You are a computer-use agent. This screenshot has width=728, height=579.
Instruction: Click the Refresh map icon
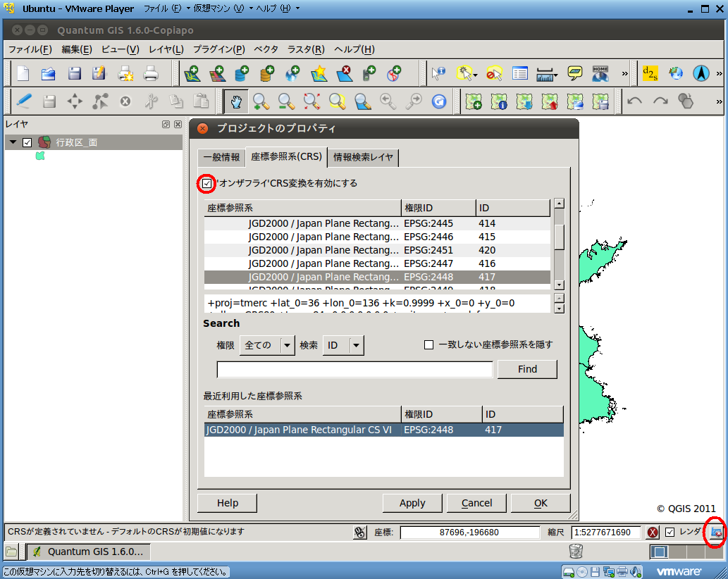coord(439,101)
